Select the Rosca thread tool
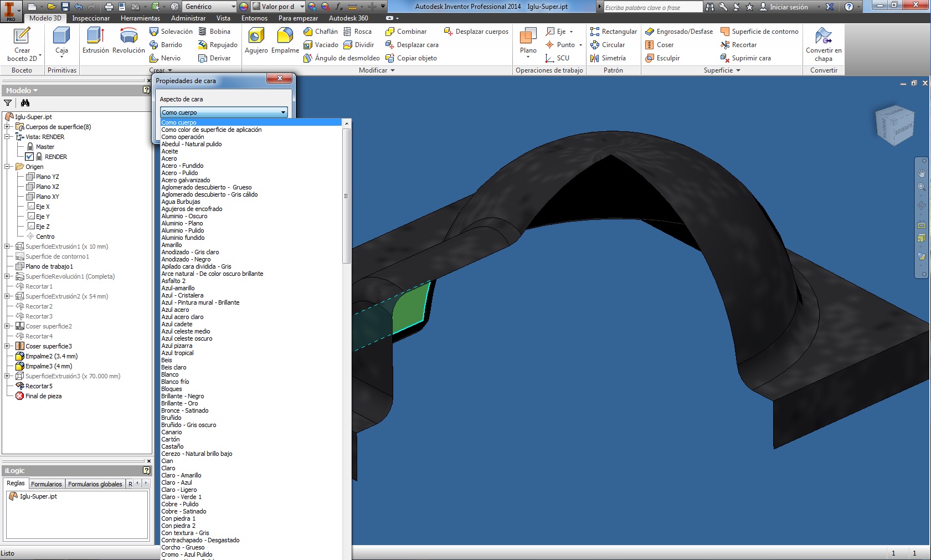 (357, 32)
